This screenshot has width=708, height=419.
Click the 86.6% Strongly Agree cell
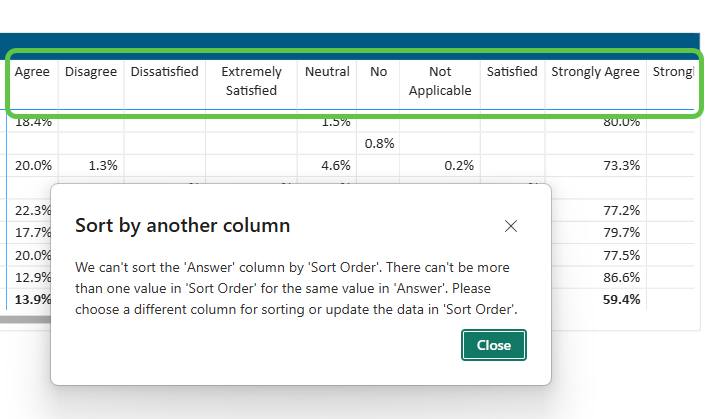622,278
